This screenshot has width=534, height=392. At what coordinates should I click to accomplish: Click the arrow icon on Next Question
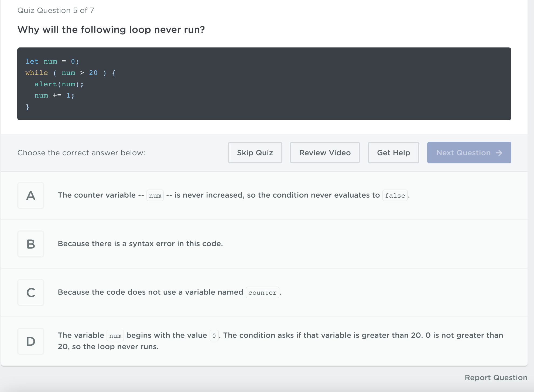point(499,153)
